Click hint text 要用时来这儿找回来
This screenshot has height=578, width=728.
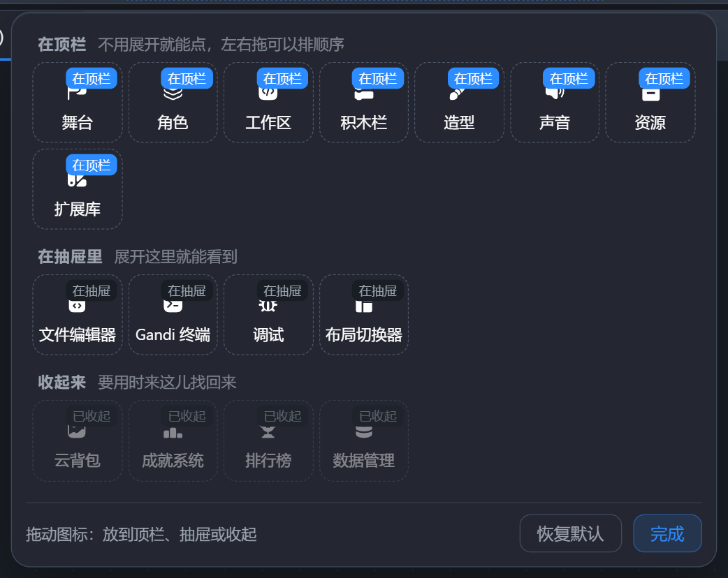[x=167, y=383]
